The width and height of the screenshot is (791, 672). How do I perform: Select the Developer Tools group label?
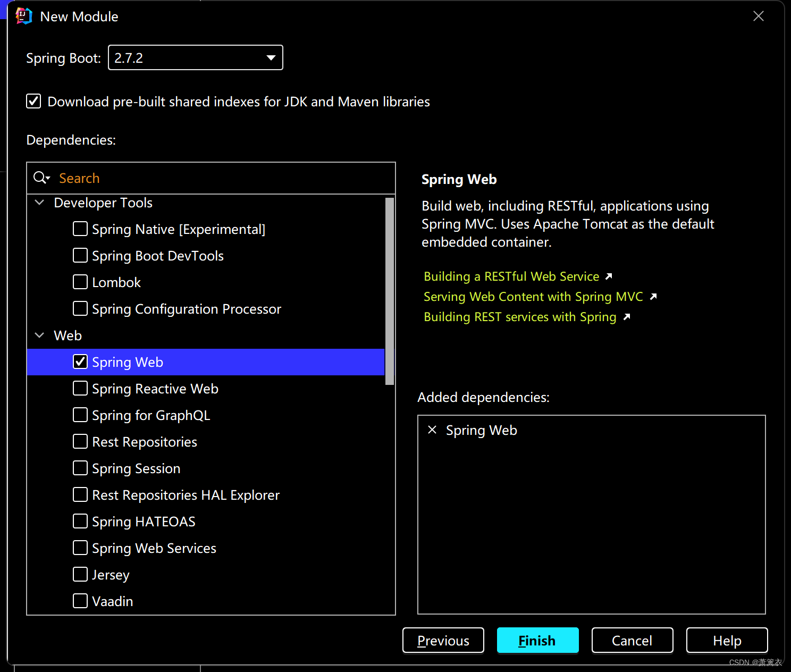click(x=103, y=203)
